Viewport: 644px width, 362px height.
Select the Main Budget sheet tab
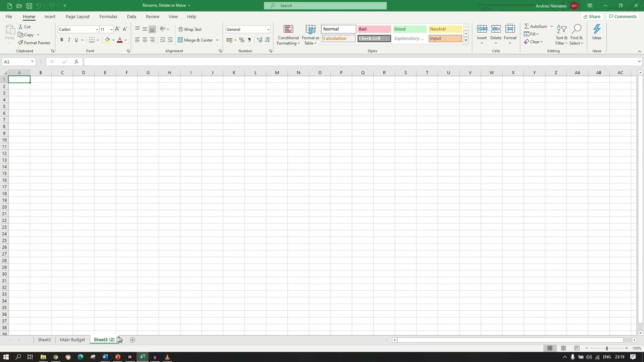72,340
